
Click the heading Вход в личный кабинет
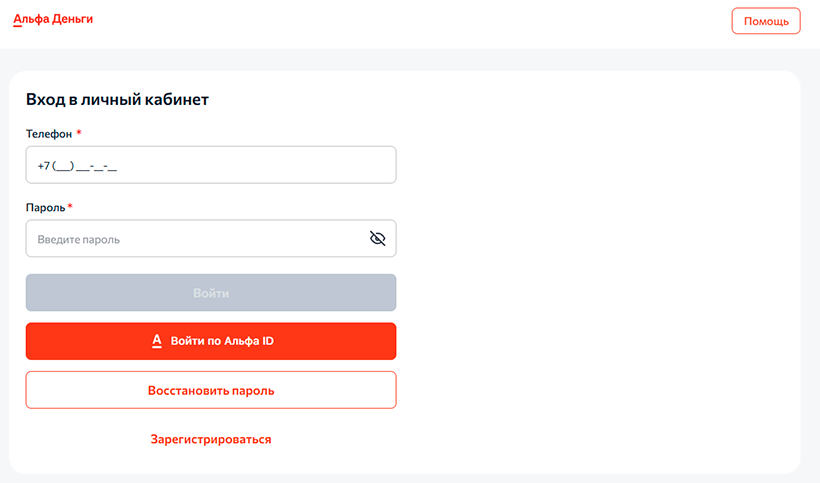pyautogui.click(x=117, y=99)
